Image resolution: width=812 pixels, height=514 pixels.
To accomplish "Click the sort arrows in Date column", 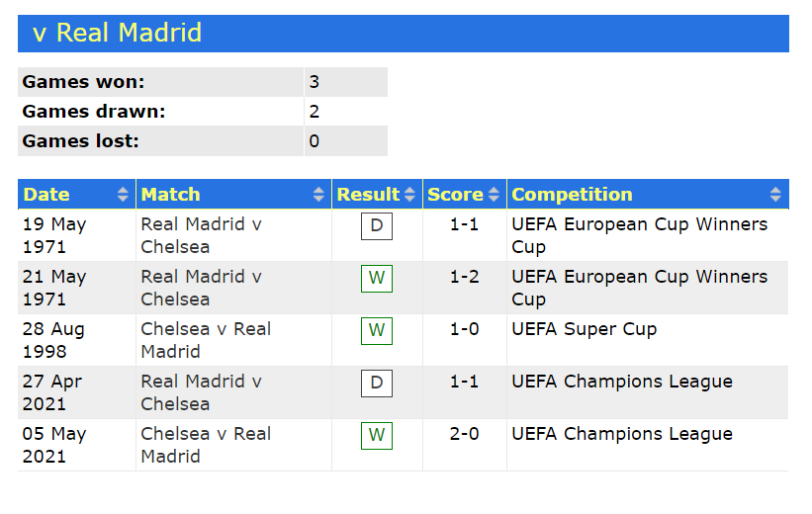I will coord(123,195).
